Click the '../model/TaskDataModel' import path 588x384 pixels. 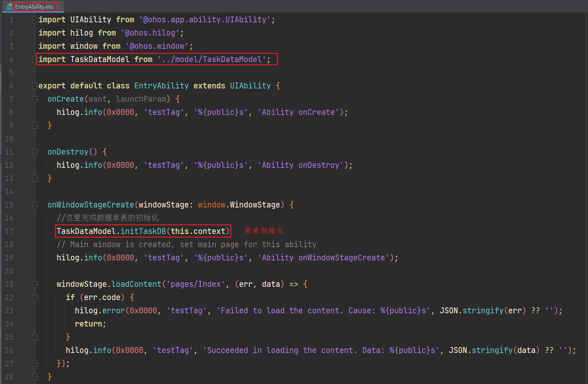(x=211, y=60)
